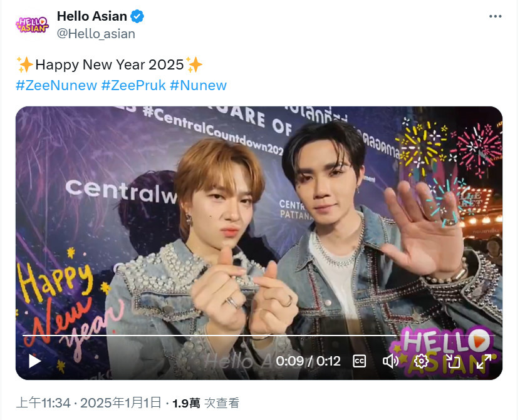
Task: Open the #ZeeNunew hashtag
Action: click(56, 86)
